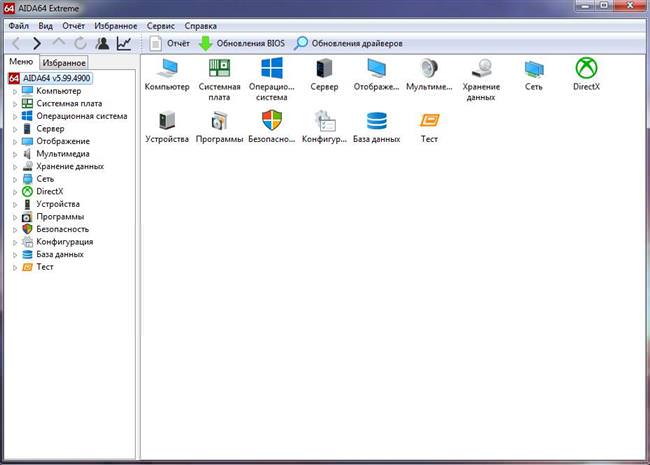The height and width of the screenshot is (465, 650).
Task: Open the Операционная система large Windows icon
Action: coord(272,68)
